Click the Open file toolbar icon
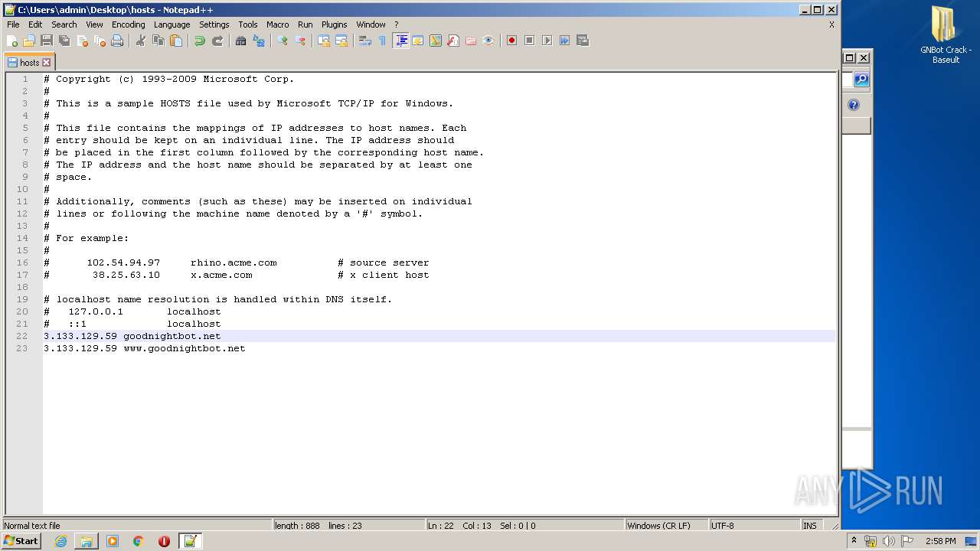This screenshot has height=551, width=980. coord(29,41)
